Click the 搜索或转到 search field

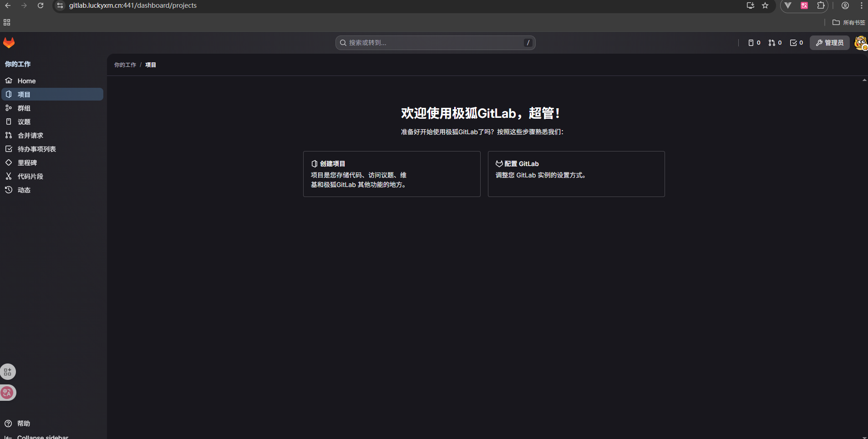[435, 43]
